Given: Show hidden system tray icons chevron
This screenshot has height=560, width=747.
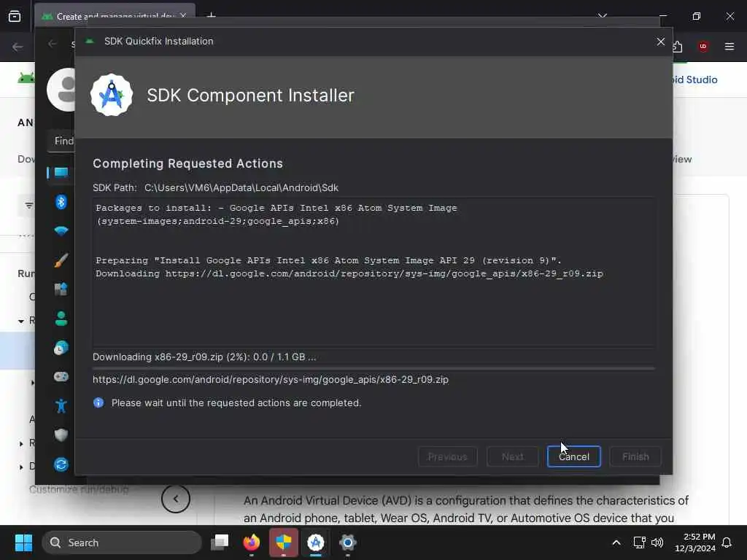Looking at the screenshot, I should tap(616, 542).
